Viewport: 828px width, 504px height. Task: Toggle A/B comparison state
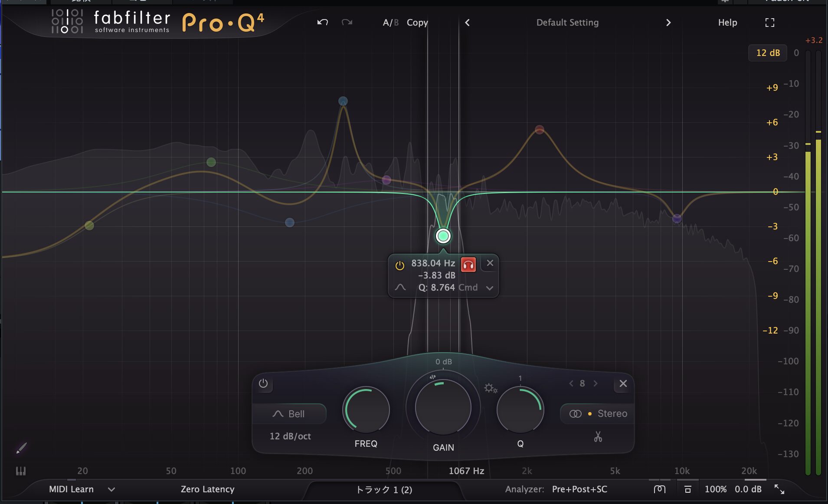[390, 23]
